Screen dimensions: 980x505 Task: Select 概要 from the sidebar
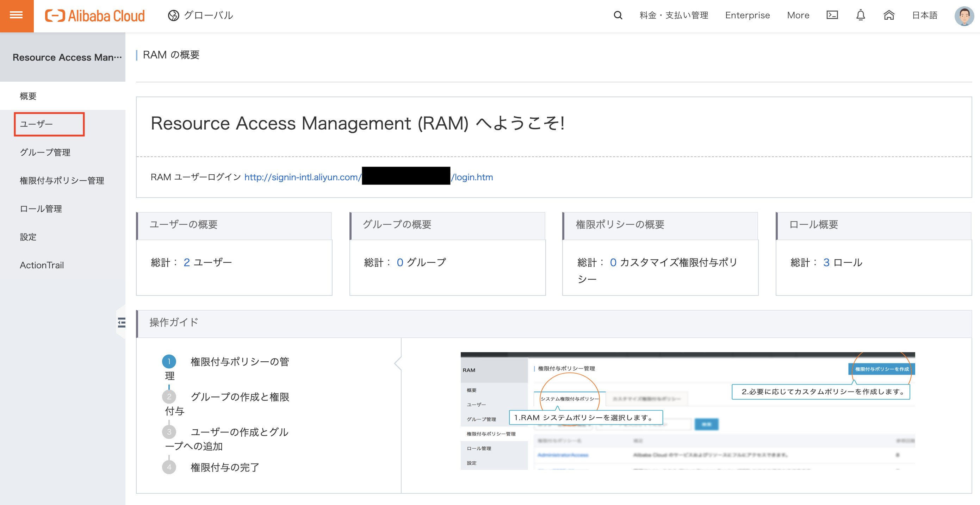[x=28, y=96]
